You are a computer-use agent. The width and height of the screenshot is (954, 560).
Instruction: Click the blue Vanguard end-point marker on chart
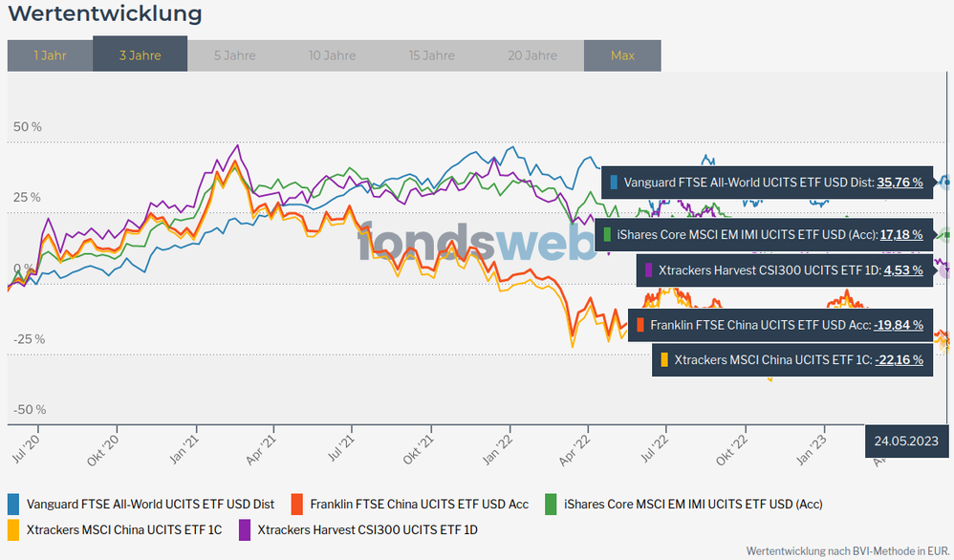[944, 181]
